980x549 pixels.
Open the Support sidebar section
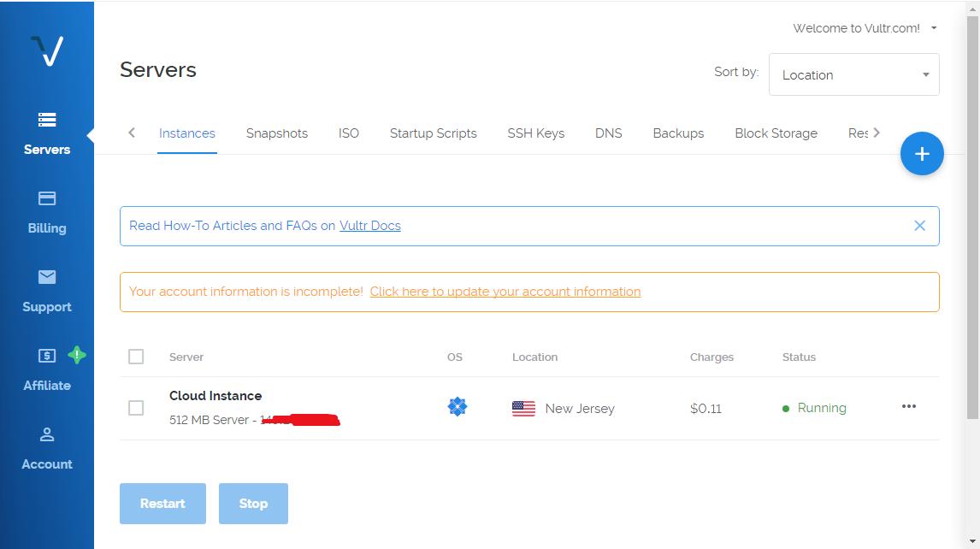tap(47, 291)
